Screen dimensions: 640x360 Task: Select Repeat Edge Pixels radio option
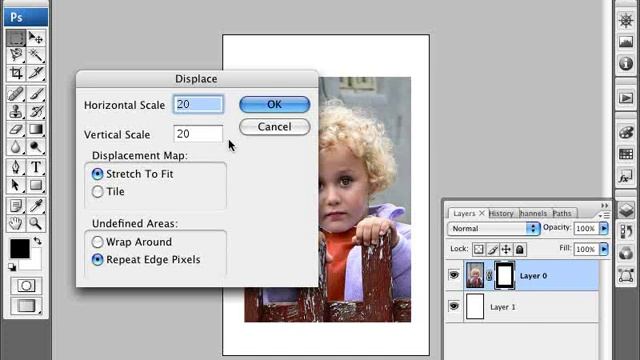tap(98, 260)
